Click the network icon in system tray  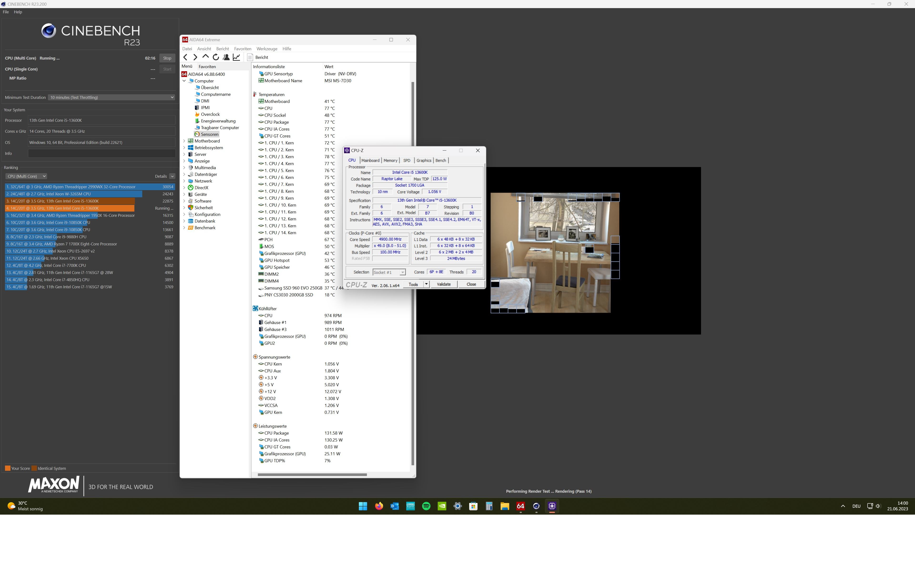tap(870, 506)
